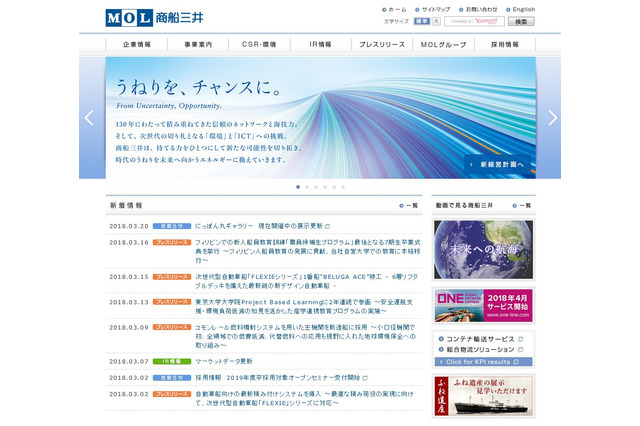Open 一覧 link for 動画で見る商船三井
The image size is (640, 426).
[522, 206]
